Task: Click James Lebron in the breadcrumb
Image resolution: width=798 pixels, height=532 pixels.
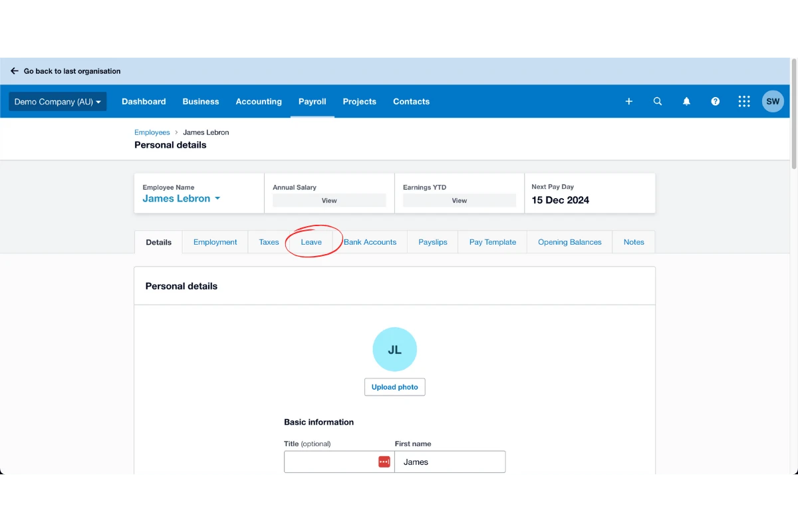Action: 206,132
